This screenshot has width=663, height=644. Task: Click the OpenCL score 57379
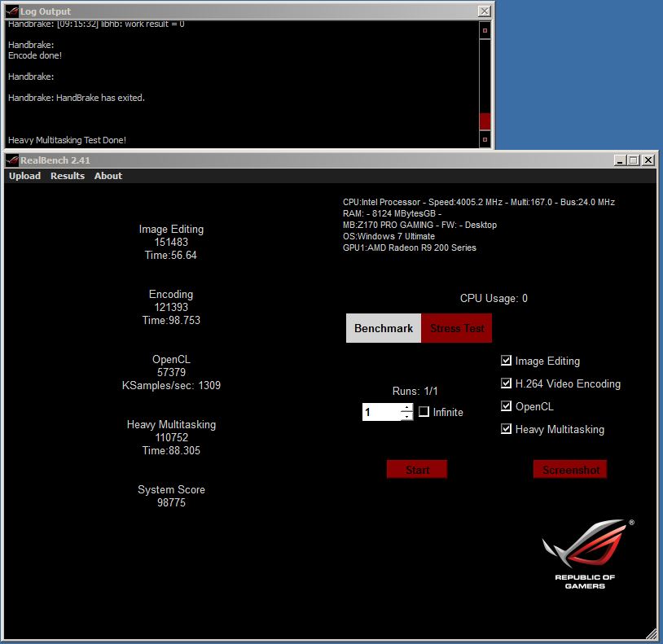click(171, 372)
